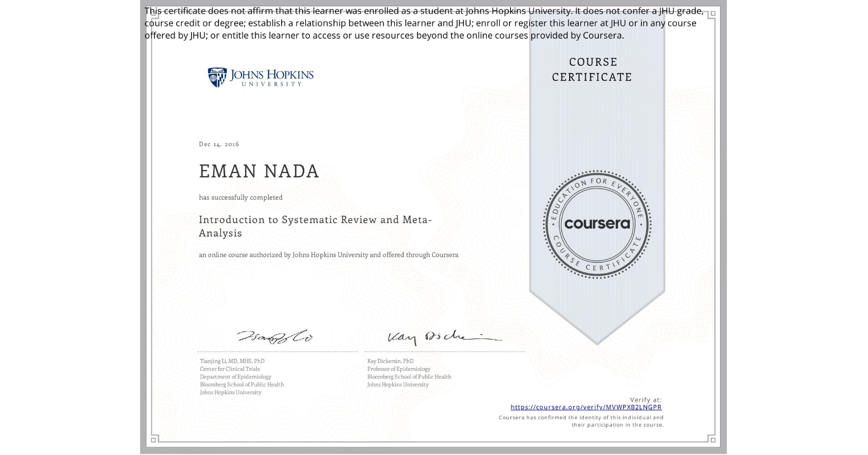Click the Coursera seal emblem

point(597,225)
